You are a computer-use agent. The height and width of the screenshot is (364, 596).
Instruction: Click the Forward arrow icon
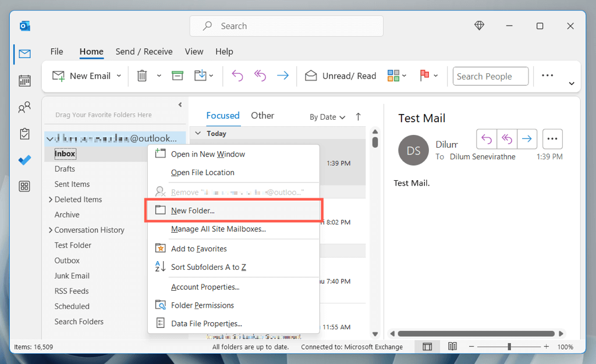283,76
